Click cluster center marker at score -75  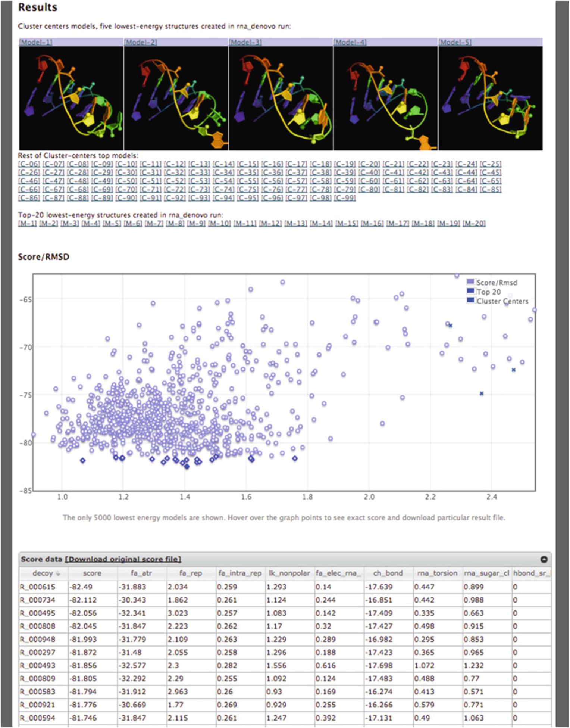pyautogui.click(x=482, y=393)
